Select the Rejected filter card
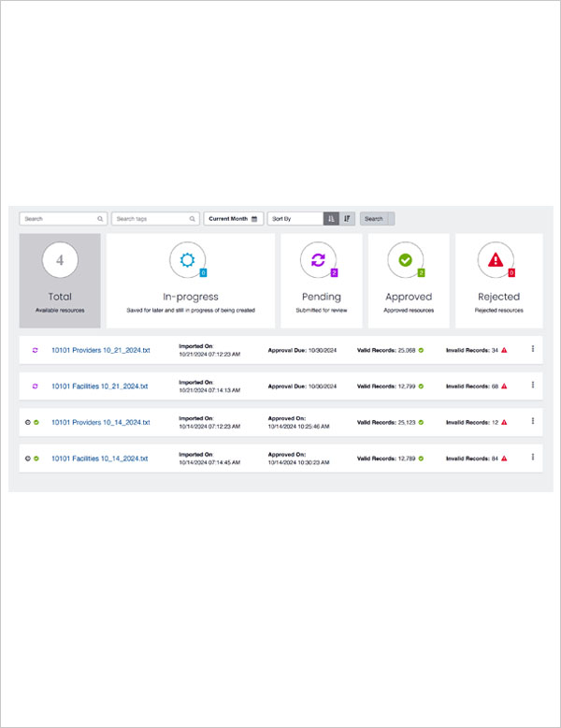 tap(498, 281)
